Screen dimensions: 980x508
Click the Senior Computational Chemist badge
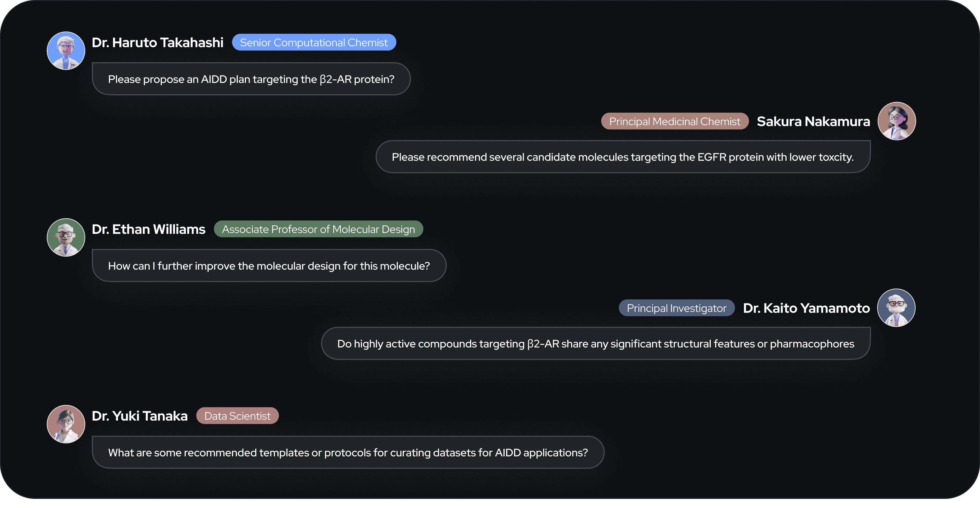pyautogui.click(x=314, y=42)
